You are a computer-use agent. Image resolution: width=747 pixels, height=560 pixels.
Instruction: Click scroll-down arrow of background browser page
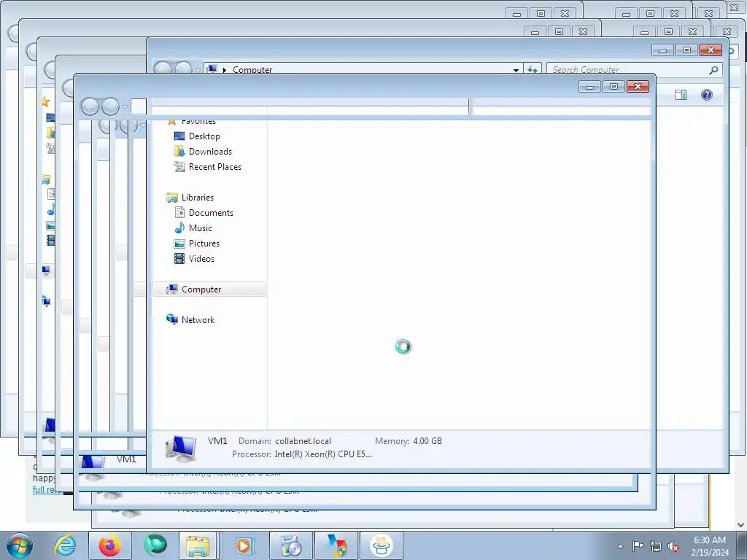click(741, 525)
